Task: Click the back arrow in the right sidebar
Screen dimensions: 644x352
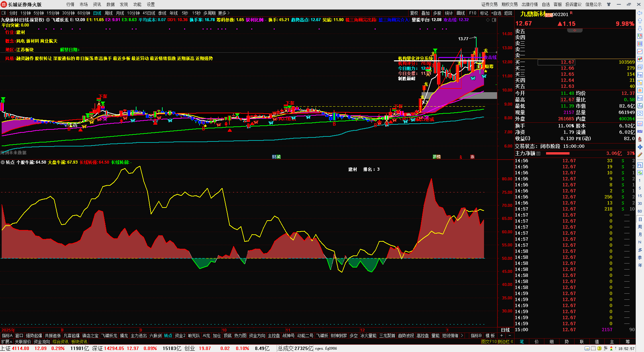Action: coord(640,13)
